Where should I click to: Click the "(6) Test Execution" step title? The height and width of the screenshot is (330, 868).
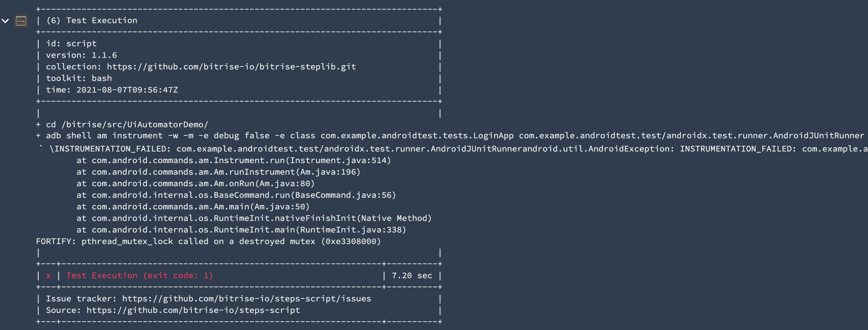(x=92, y=21)
